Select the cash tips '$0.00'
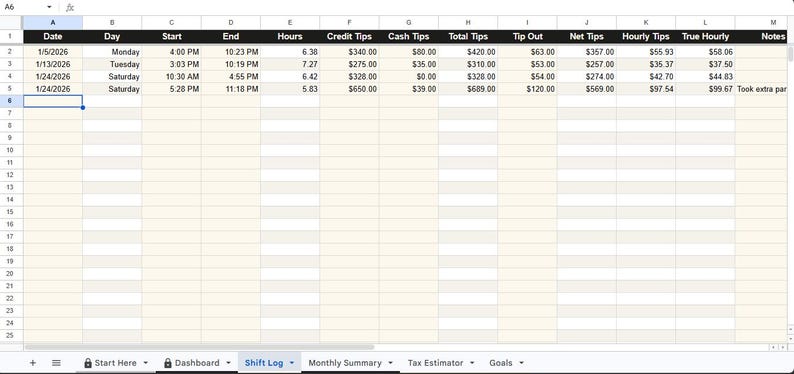 click(408, 76)
